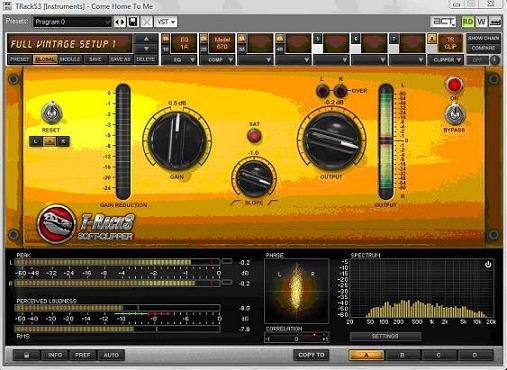The width and height of the screenshot is (507, 370).
Task: Open the empty slot 4A module dropdown
Action: (x=293, y=60)
